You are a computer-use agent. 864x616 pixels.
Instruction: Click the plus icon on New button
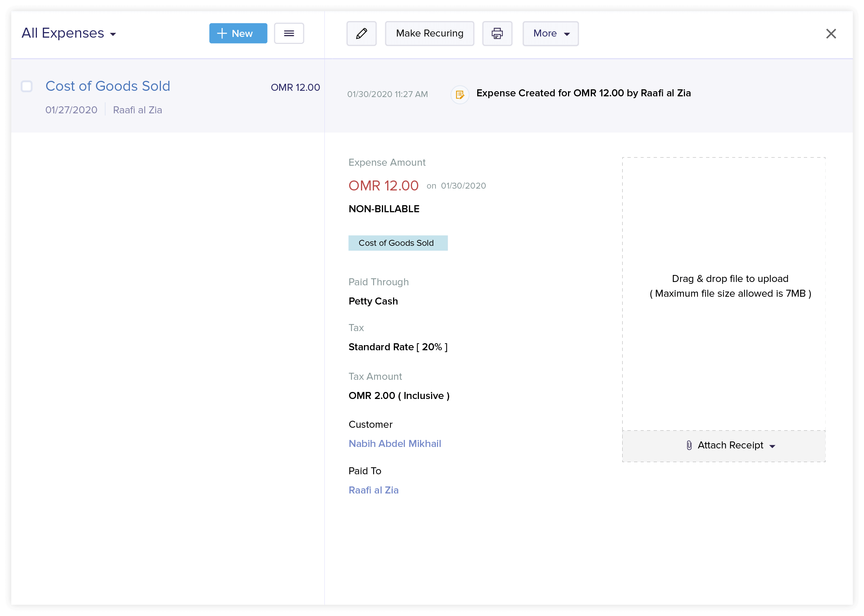(222, 33)
